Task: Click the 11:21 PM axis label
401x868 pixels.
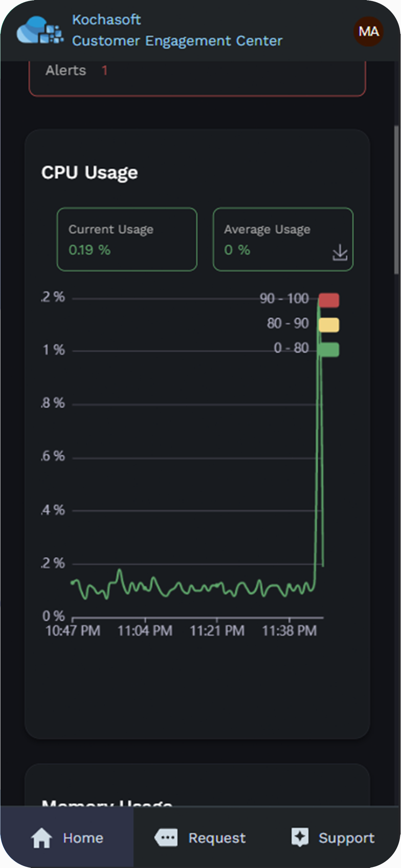Action: coord(217,631)
